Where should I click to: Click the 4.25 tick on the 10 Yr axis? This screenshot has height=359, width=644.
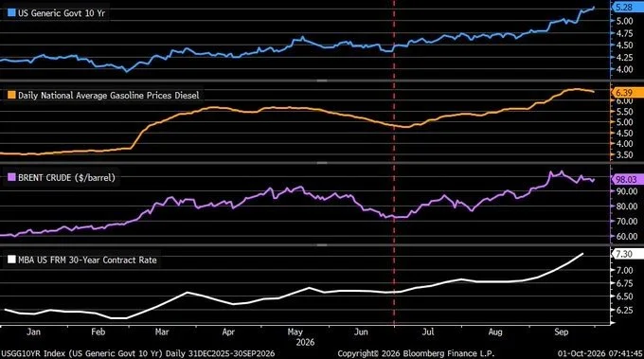coord(624,58)
